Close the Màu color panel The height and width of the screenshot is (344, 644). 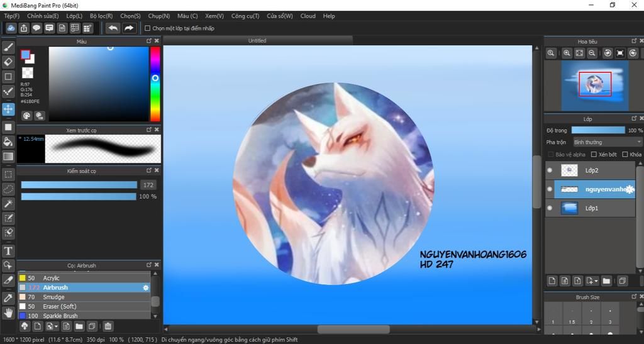157,41
